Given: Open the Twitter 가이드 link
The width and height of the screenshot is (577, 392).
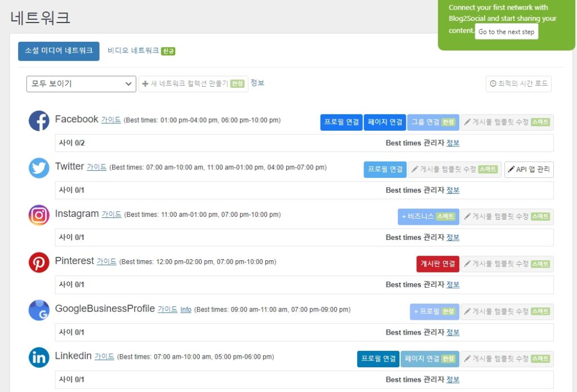Looking at the screenshot, I should click(x=97, y=167).
